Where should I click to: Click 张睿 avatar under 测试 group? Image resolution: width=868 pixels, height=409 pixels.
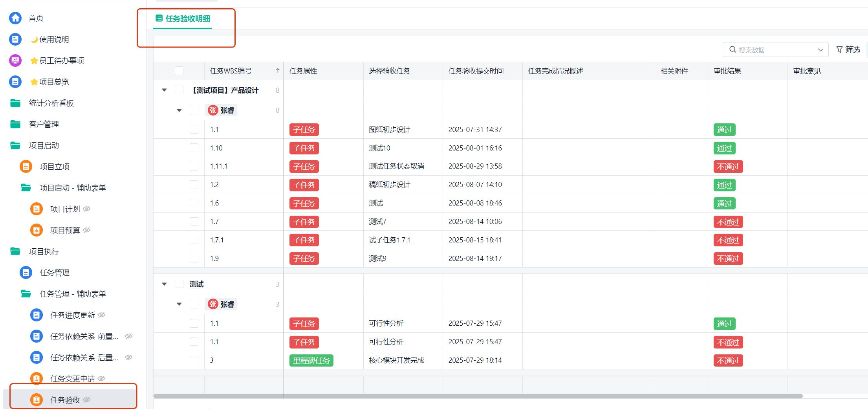[x=213, y=304]
